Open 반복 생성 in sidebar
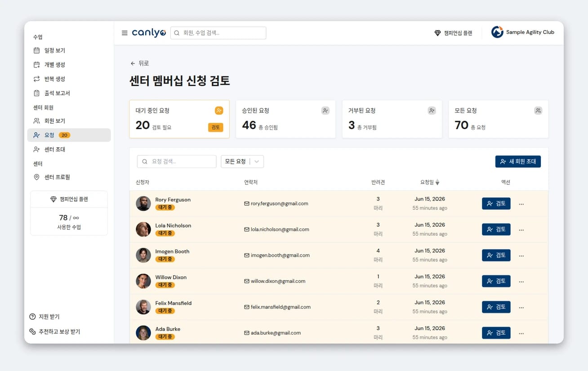The image size is (588, 371). coord(69,79)
